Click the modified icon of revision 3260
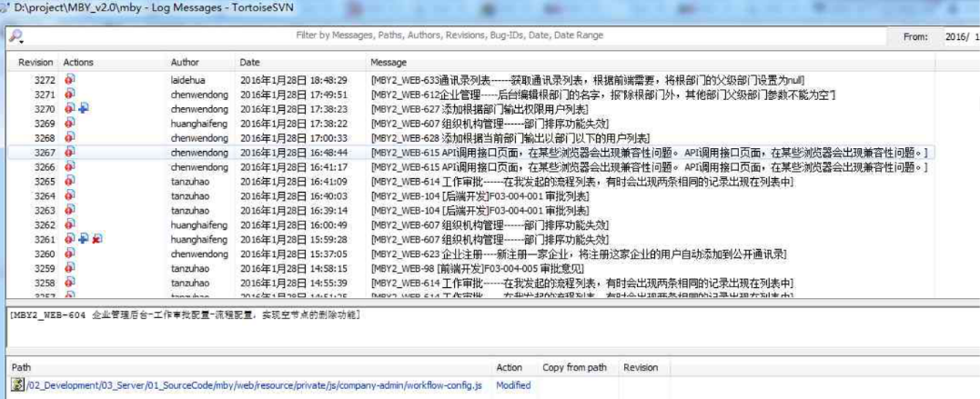 (70, 254)
